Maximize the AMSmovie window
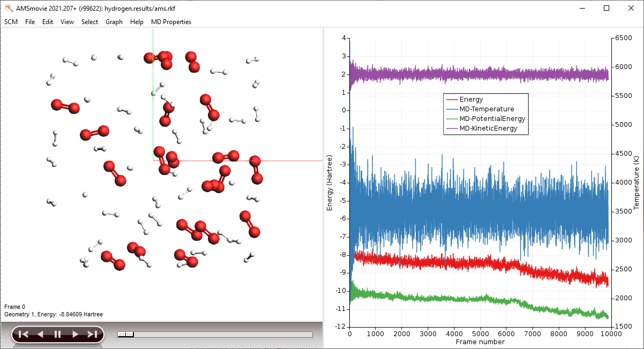The image size is (644, 349). click(x=606, y=8)
